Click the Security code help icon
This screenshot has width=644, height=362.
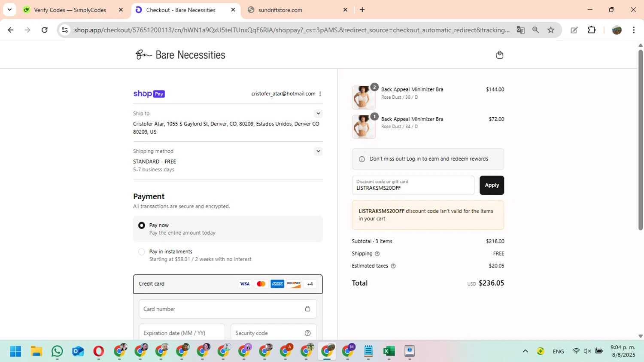pyautogui.click(x=307, y=333)
